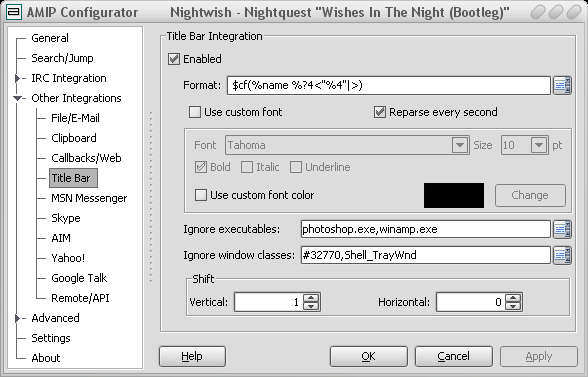588x377 pixels.
Task: Toggle Reparse every second checkbox
Action: point(380,112)
